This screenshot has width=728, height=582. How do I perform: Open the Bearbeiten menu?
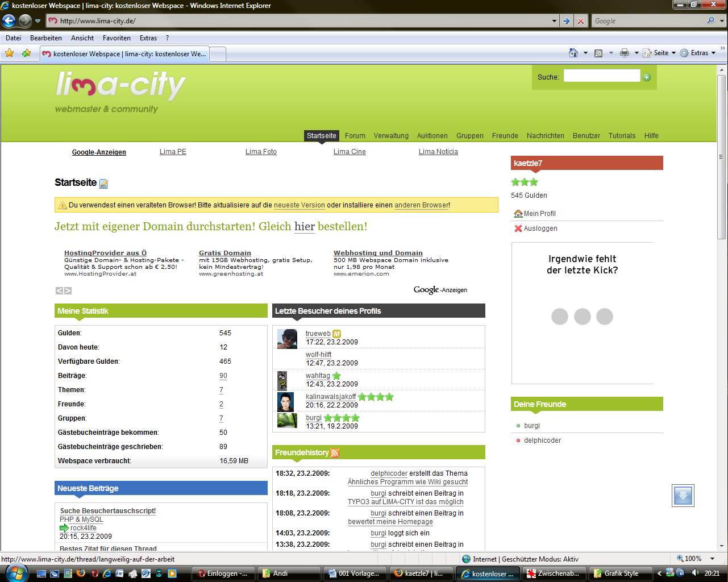coord(46,38)
